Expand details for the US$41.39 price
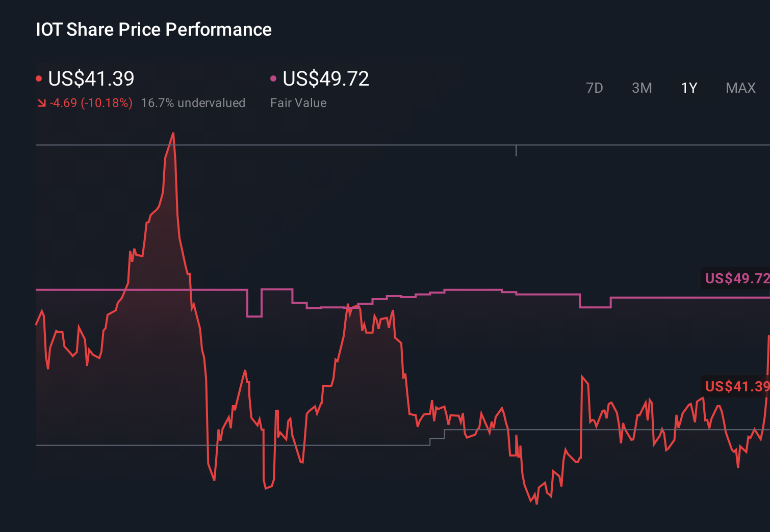Image resolution: width=770 pixels, height=532 pixels. point(91,78)
